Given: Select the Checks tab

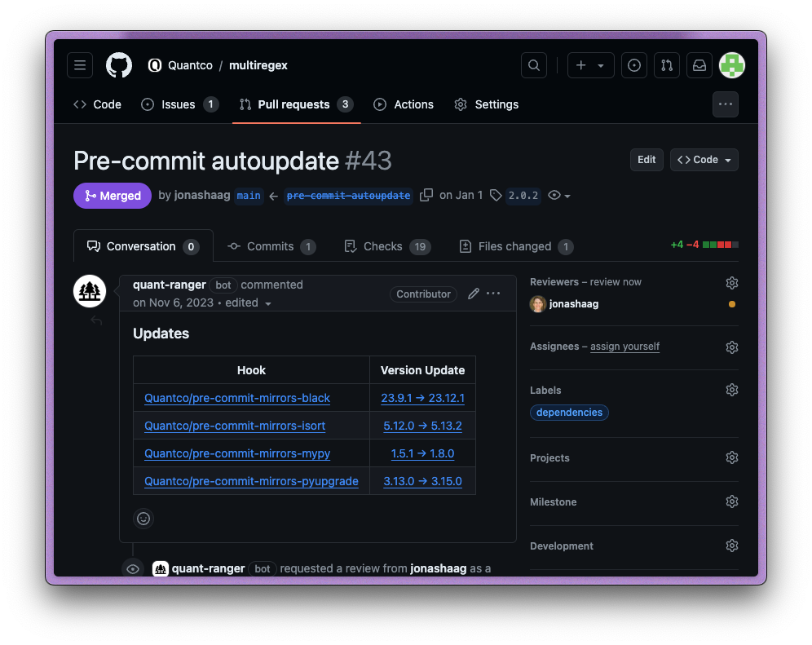Looking at the screenshot, I should (x=386, y=246).
